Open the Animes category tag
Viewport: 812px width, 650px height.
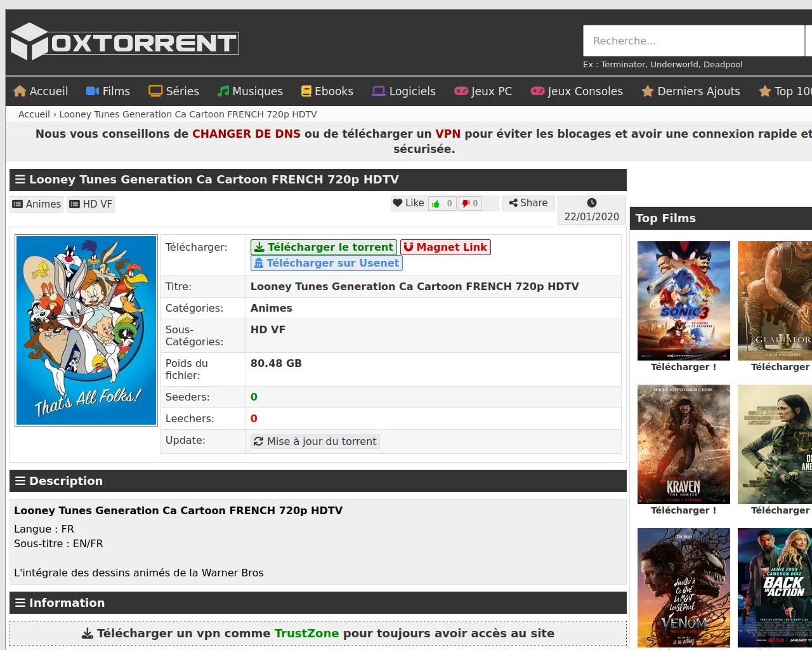[37, 204]
